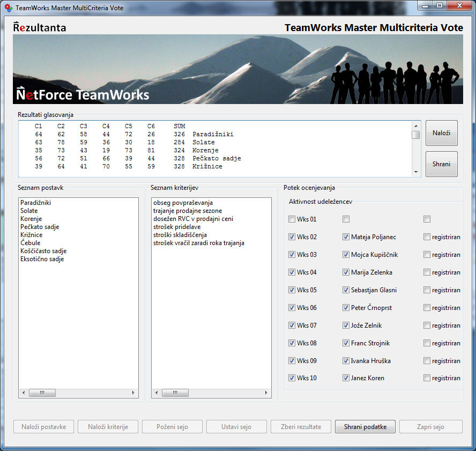Check registriran for Jože Zelnik
This screenshot has width=476, height=451.
(x=427, y=326)
